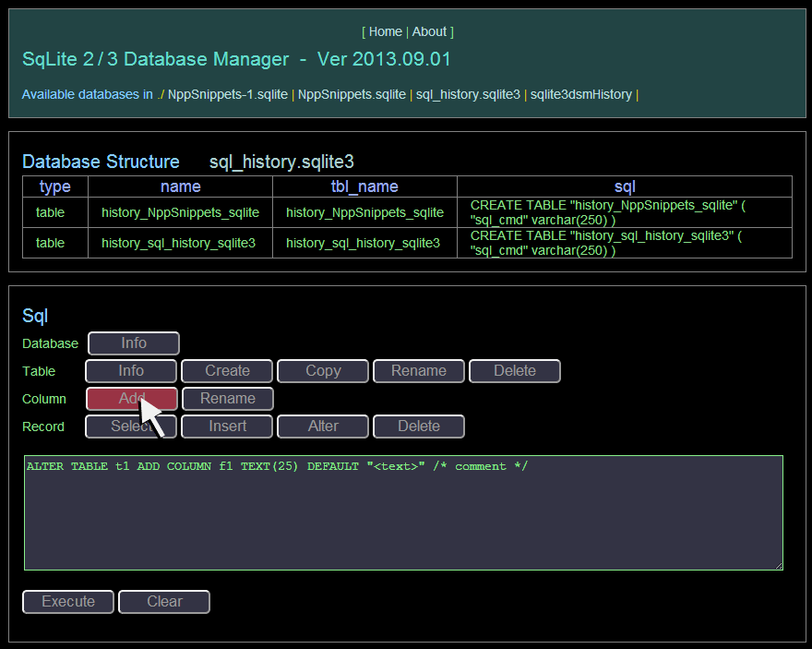The image size is (812, 649).
Task: Open the Home link
Action: click(x=385, y=31)
